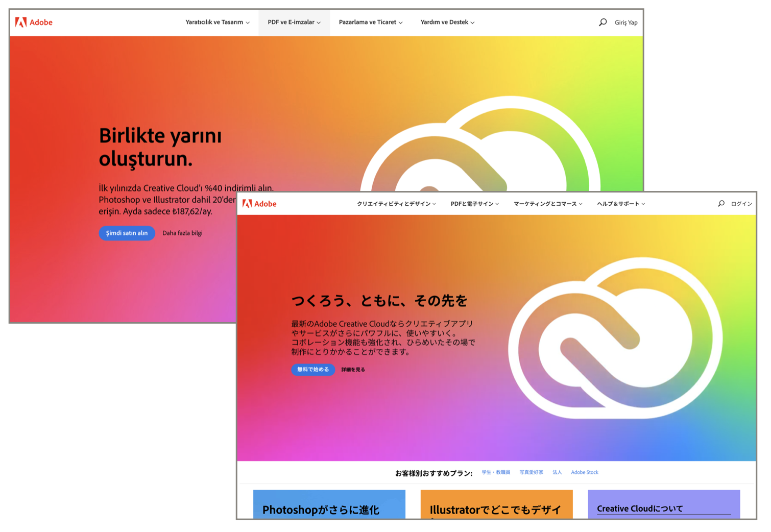Open the Illustratorでどこでもデザイ card

click(x=496, y=504)
